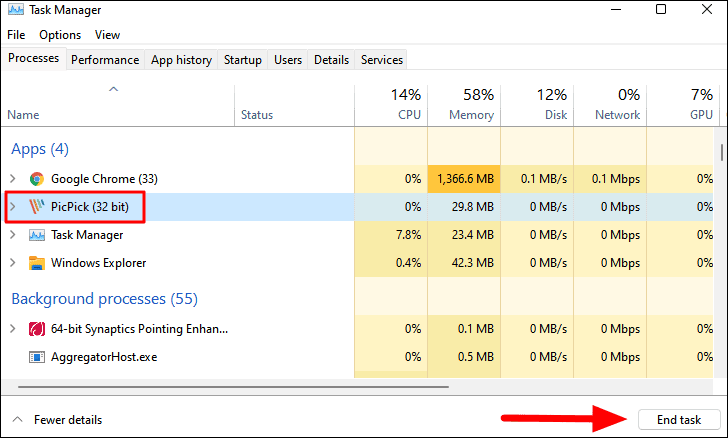Expand the Google Chrome process group
Screen dimensions: 728x438
(13, 179)
